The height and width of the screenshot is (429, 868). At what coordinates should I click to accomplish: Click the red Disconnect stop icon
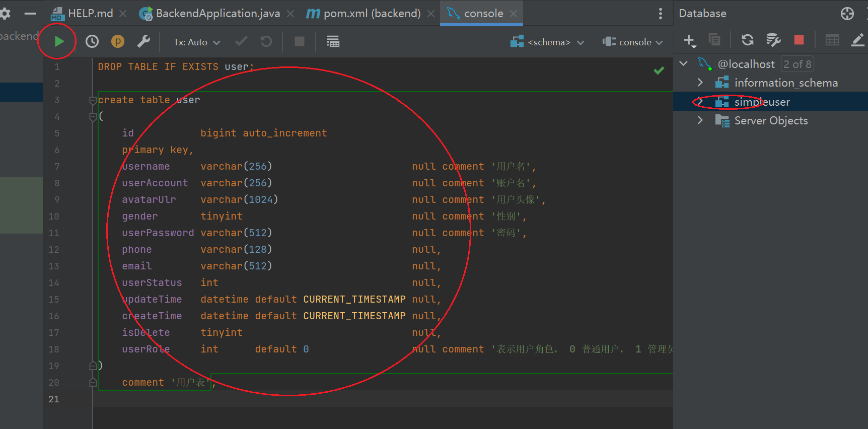(x=799, y=40)
